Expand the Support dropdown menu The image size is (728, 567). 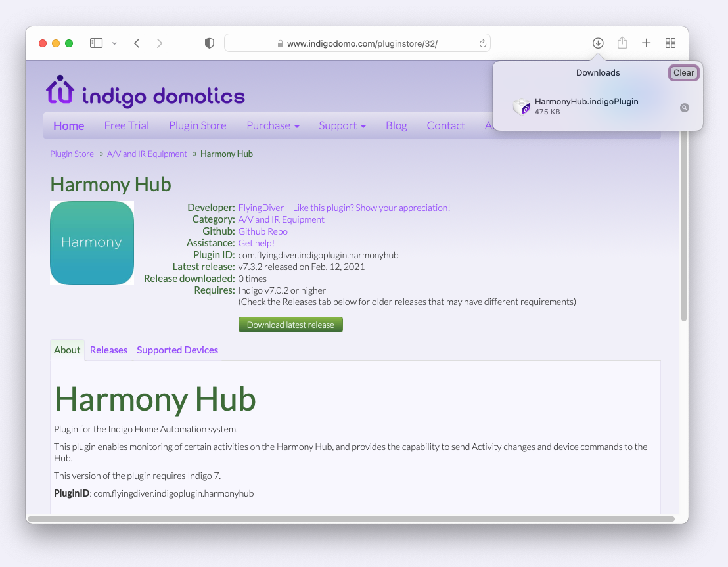pos(342,126)
